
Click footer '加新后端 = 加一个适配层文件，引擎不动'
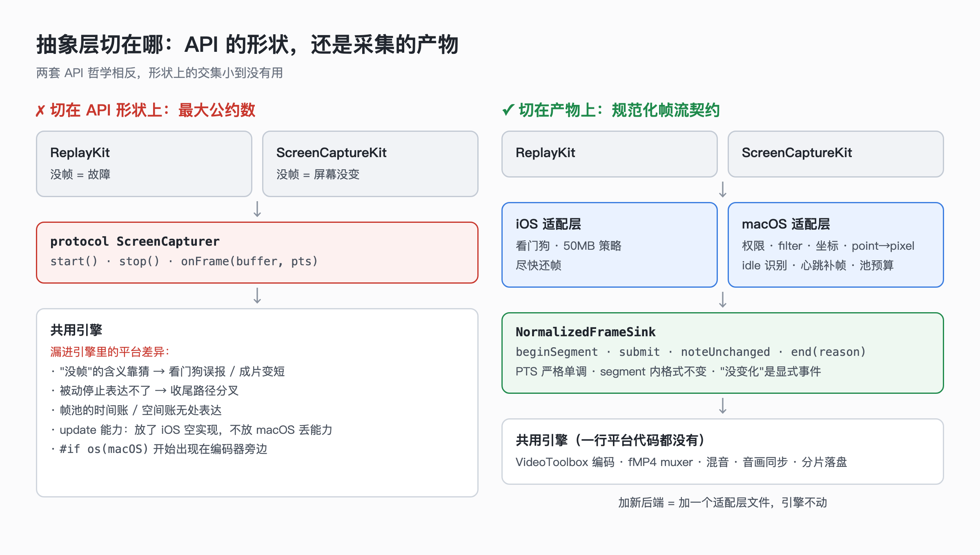(x=723, y=502)
